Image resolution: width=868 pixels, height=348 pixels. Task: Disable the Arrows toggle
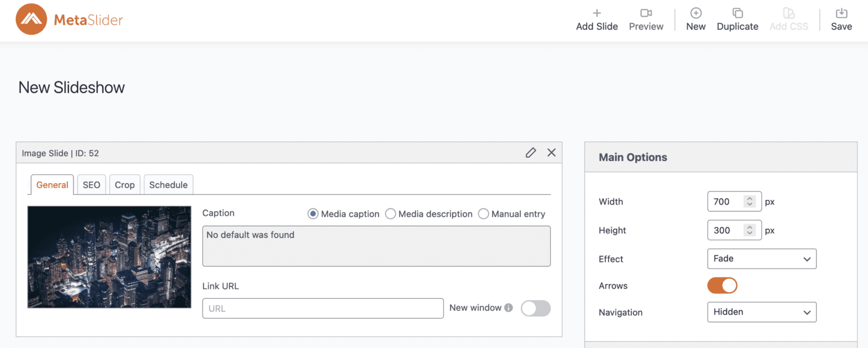coord(722,285)
